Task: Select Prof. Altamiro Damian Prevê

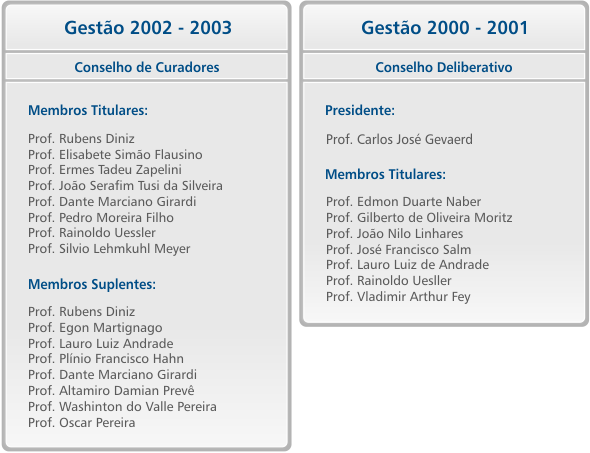Action: pos(111,391)
